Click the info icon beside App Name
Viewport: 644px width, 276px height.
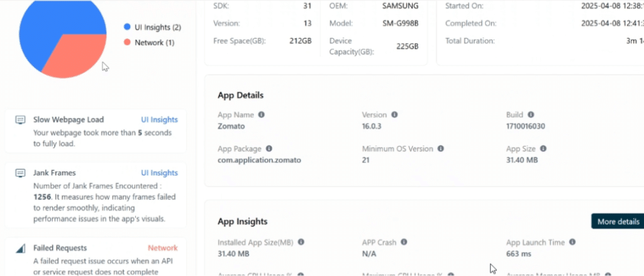pyautogui.click(x=261, y=114)
